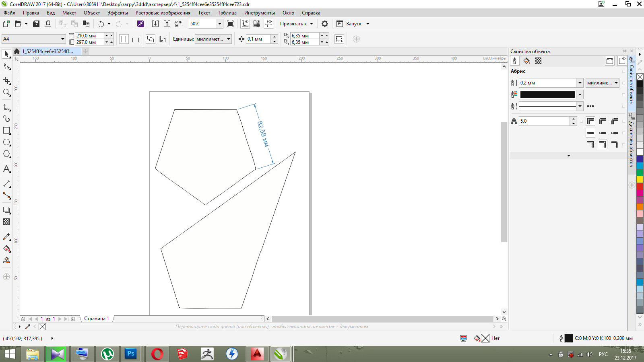This screenshot has height=362, width=644.
Task: Select the Crop tool
Action: tap(6, 81)
